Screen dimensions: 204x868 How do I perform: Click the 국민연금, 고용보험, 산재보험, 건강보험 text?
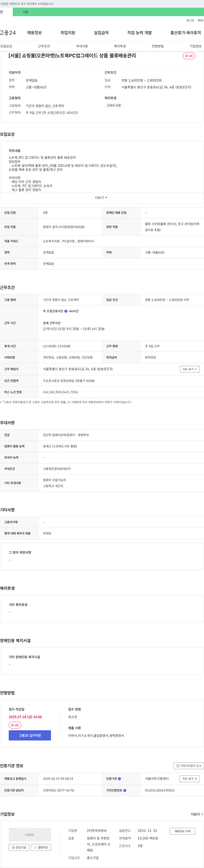68,357
